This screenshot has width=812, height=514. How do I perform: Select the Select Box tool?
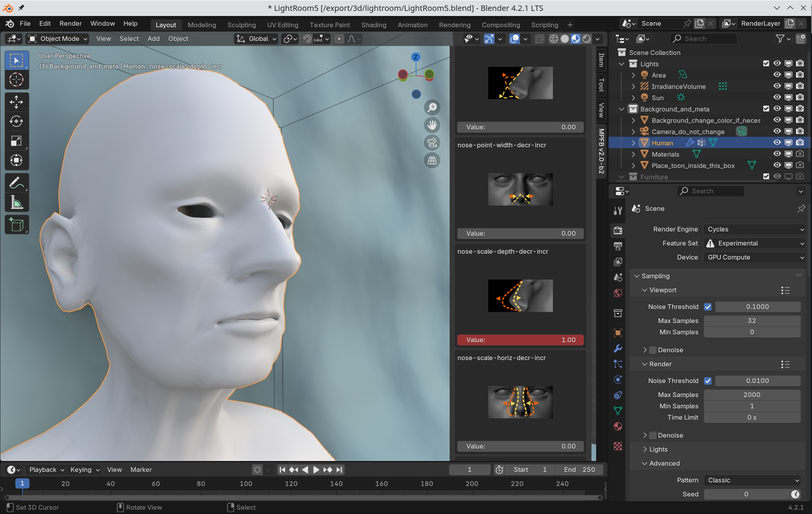pos(16,60)
